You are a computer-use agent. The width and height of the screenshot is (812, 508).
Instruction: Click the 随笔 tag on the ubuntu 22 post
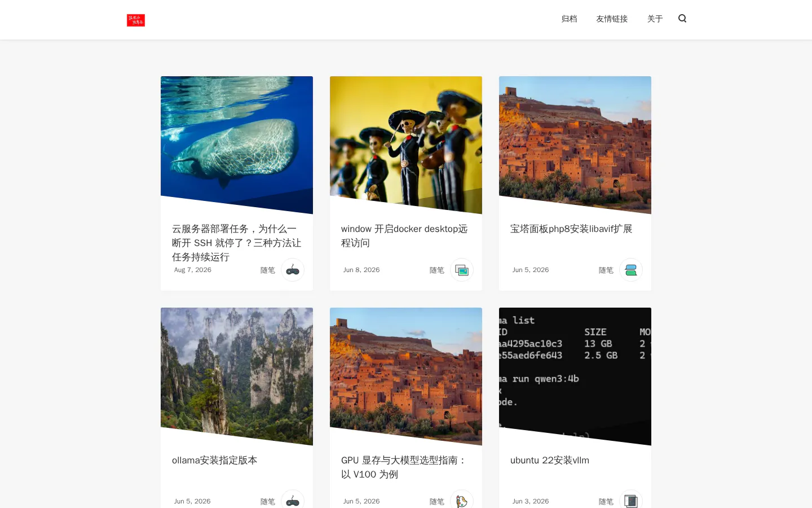pos(606,501)
